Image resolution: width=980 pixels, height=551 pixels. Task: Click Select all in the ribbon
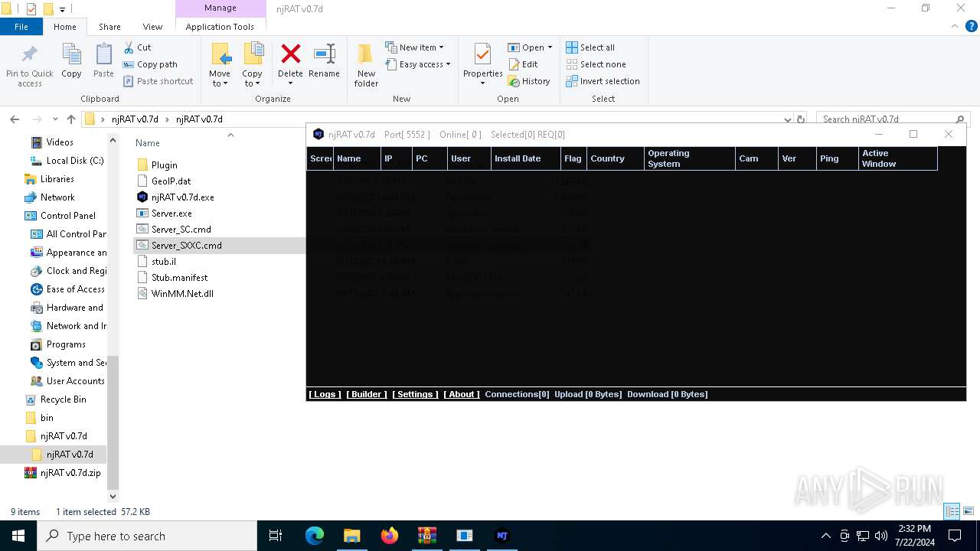click(x=590, y=47)
